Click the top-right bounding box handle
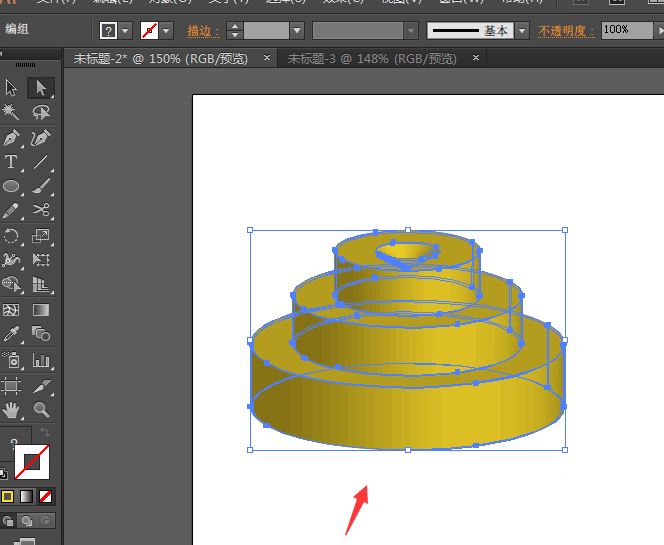Viewport: 664px width, 545px height. click(x=565, y=230)
